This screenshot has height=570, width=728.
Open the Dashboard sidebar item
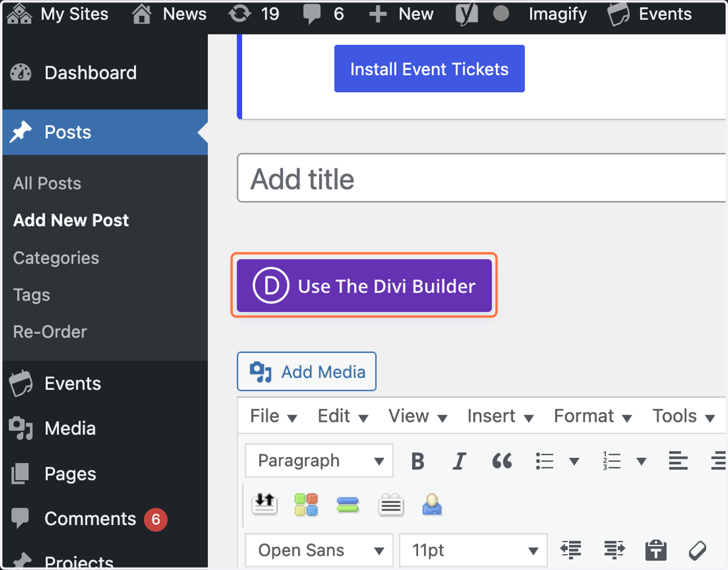tap(105, 73)
